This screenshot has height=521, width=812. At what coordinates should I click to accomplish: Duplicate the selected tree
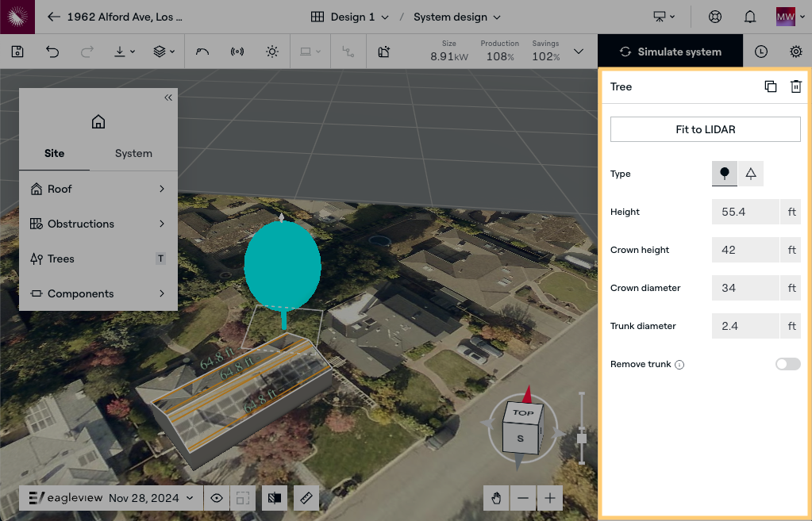pyautogui.click(x=770, y=86)
